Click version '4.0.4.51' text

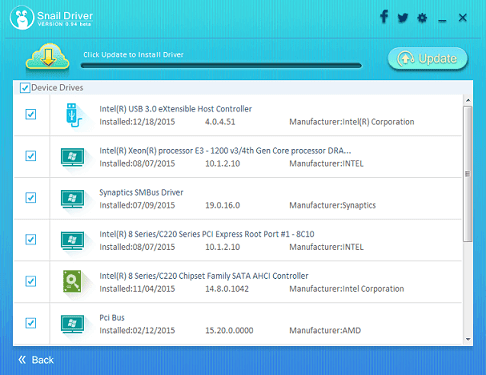tap(220, 122)
